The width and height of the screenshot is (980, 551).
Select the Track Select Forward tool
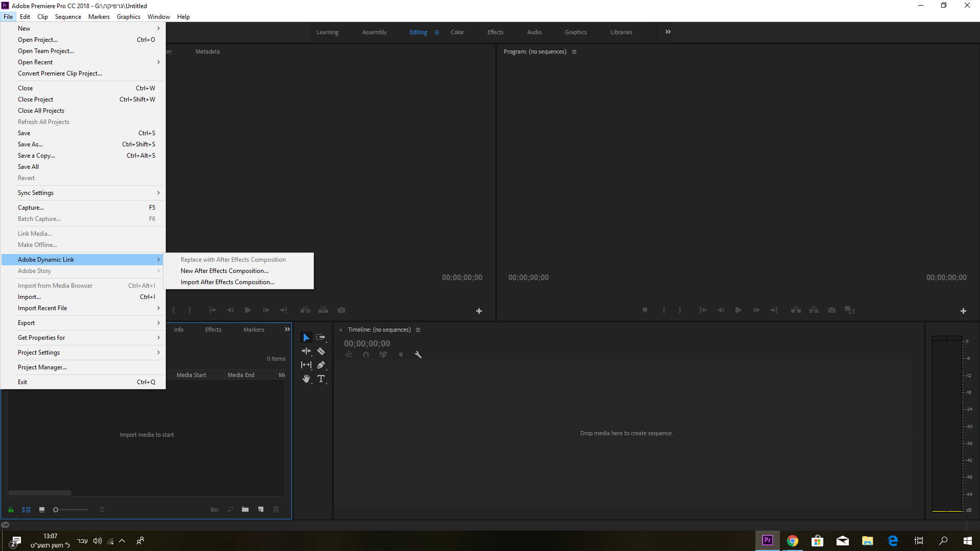tap(321, 337)
